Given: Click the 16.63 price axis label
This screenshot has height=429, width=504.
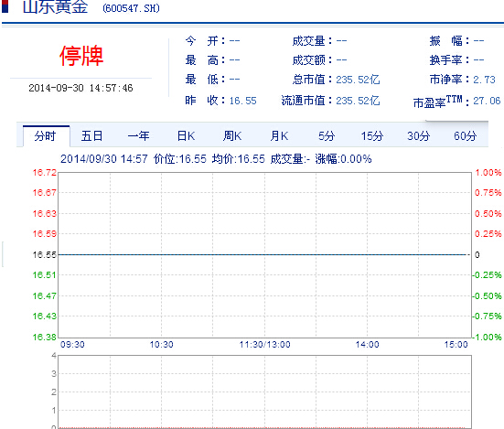Looking at the screenshot, I should click(x=44, y=214).
